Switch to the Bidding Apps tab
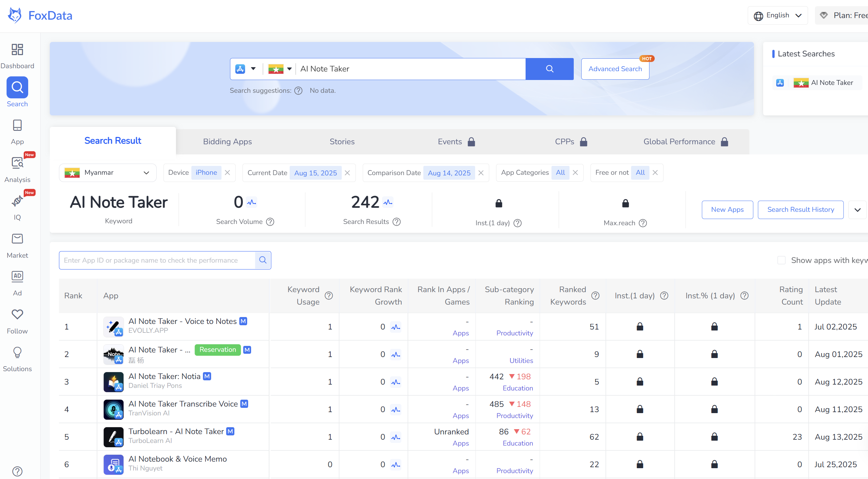 227,142
